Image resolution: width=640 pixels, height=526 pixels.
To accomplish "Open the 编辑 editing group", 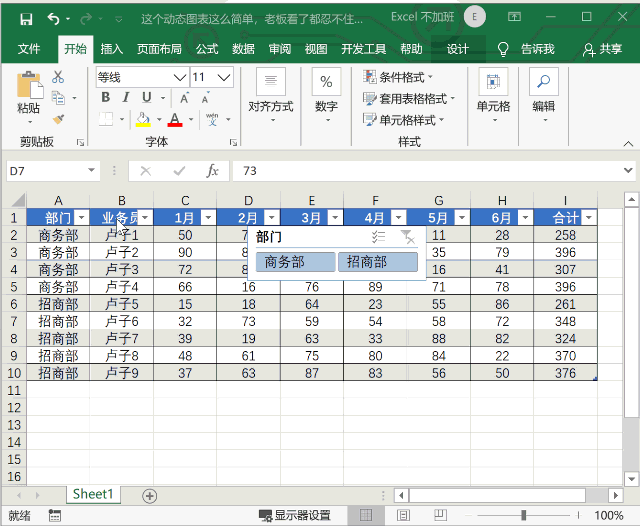I will click(544, 96).
